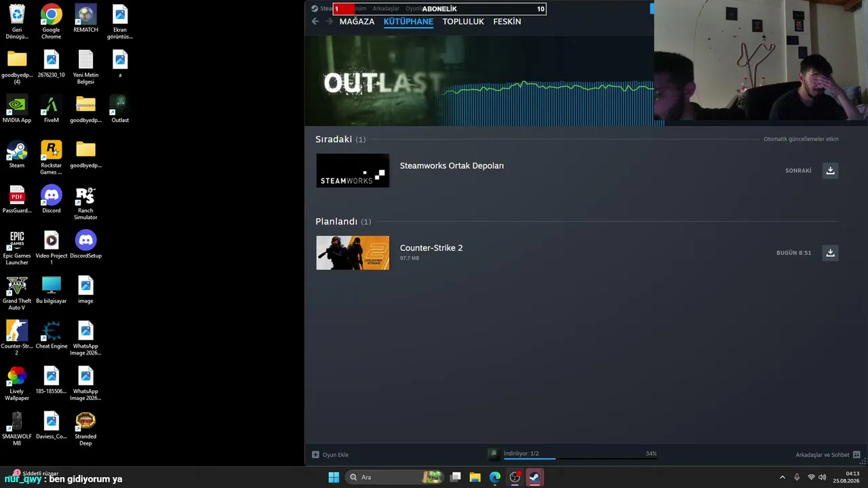The width and height of the screenshot is (868, 488).
Task: Click the Wi-Fi icon in system tray
Action: pyautogui.click(x=811, y=477)
